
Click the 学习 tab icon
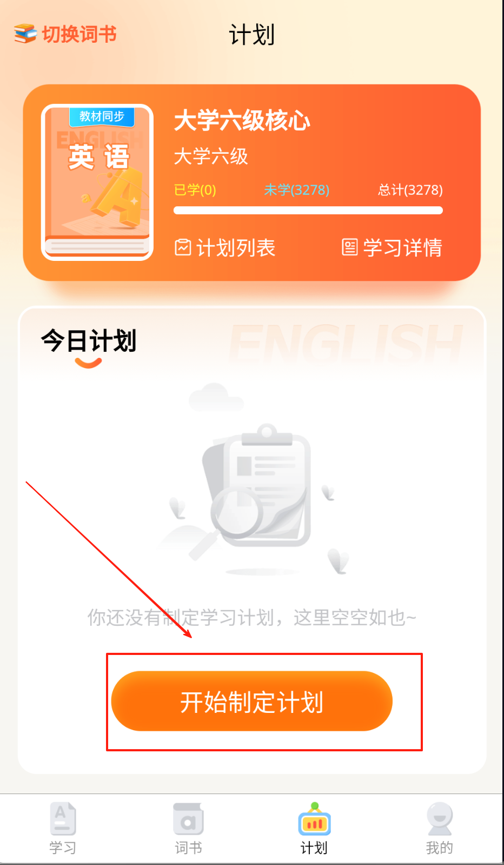point(63,819)
